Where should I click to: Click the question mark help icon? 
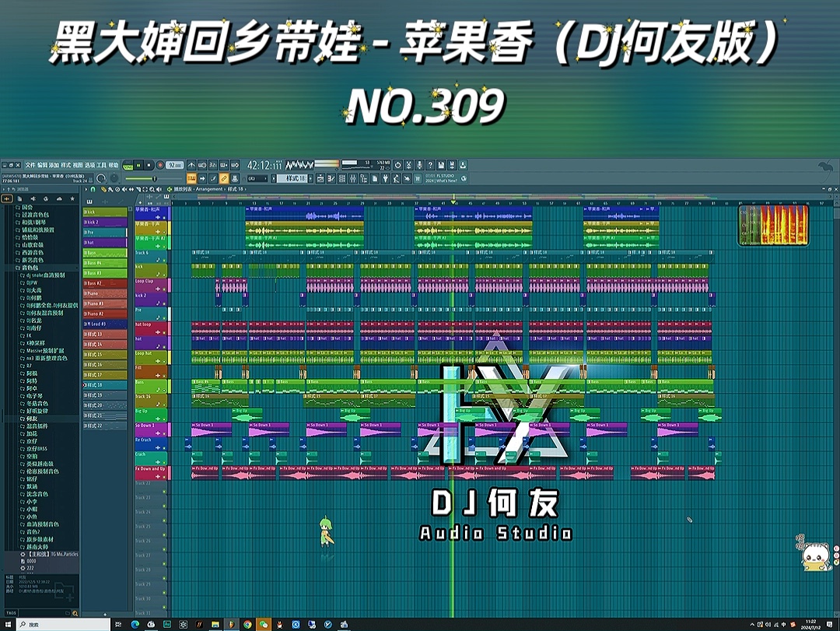pos(430,165)
